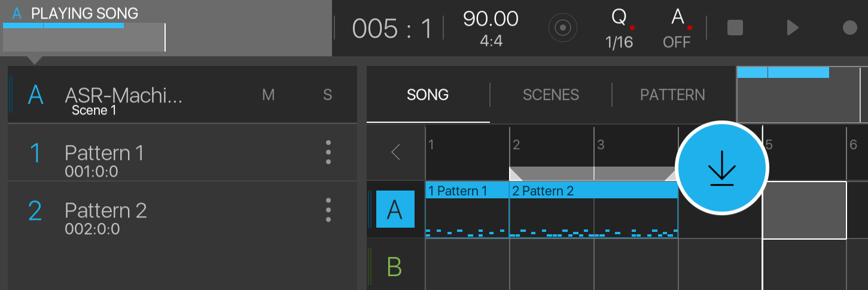Image resolution: width=868 pixels, height=290 pixels.
Task: Click the metronome circle icon
Action: [563, 28]
